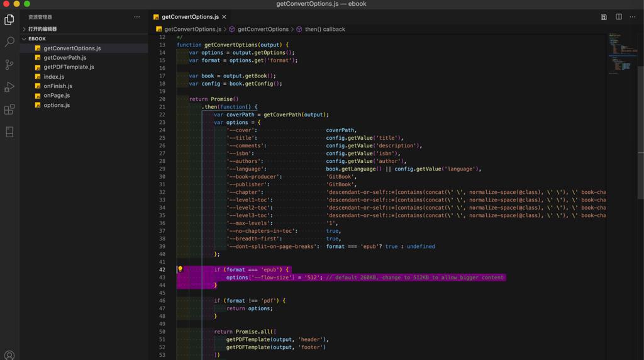Click 'undefined' at end of line 39
Viewport: 644px width, 360px height.
click(421, 247)
